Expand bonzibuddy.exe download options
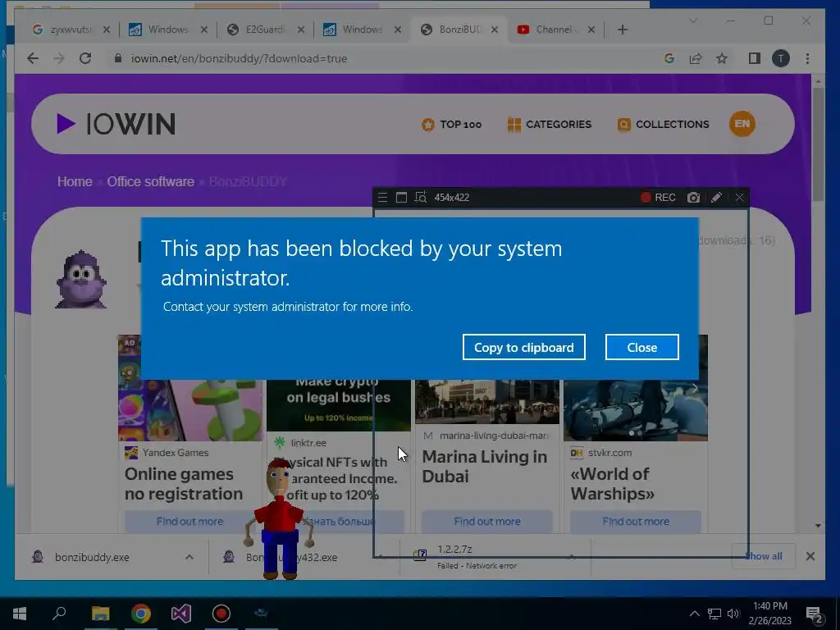The height and width of the screenshot is (630, 840). [x=189, y=557]
